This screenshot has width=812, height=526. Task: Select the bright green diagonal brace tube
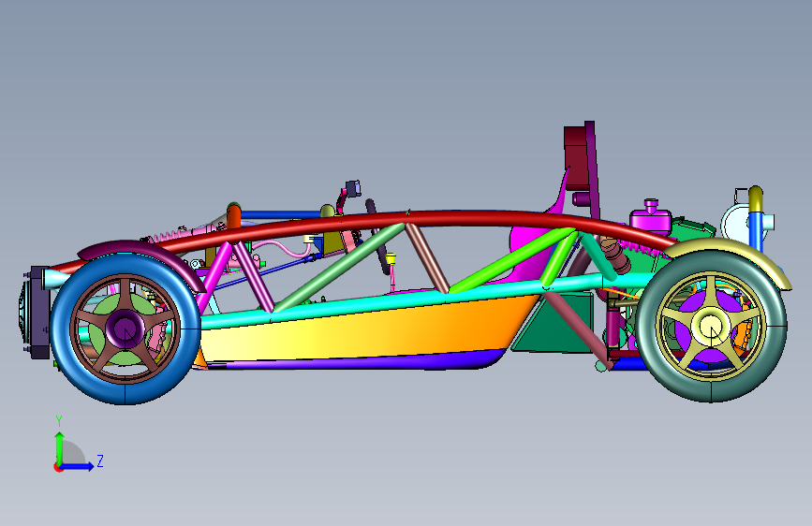coord(512,260)
